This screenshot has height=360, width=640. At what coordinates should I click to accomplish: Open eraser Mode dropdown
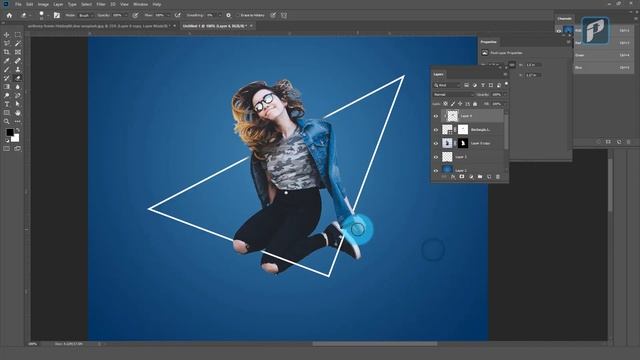[85, 15]
